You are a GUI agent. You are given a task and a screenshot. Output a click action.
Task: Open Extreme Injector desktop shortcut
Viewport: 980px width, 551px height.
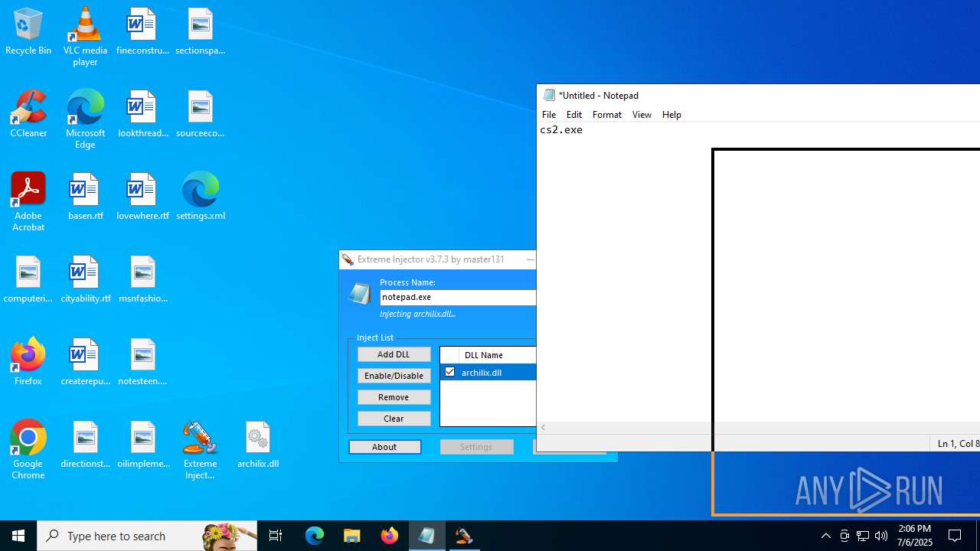click(x=200, y=450)
